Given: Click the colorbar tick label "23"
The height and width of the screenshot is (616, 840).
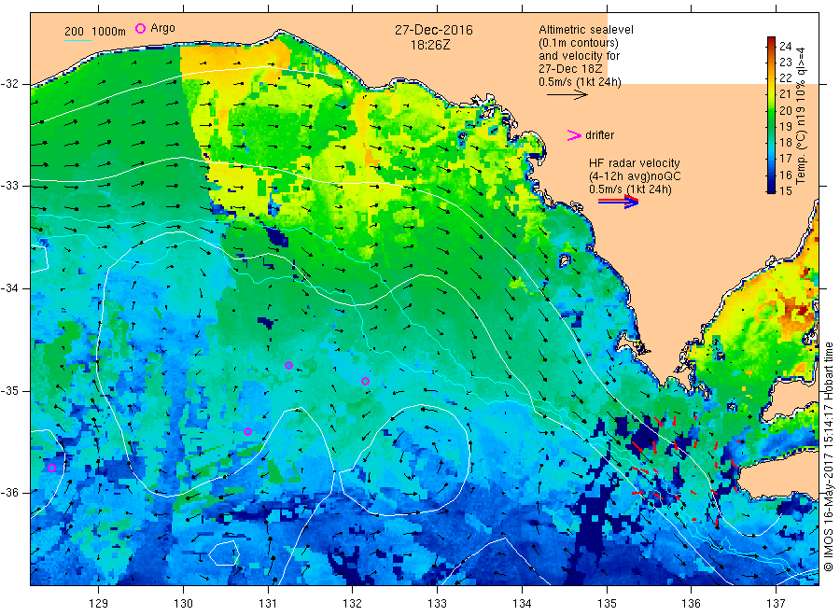Looking at the screenshot, I should pyautogui.click(x=785, y=63).
